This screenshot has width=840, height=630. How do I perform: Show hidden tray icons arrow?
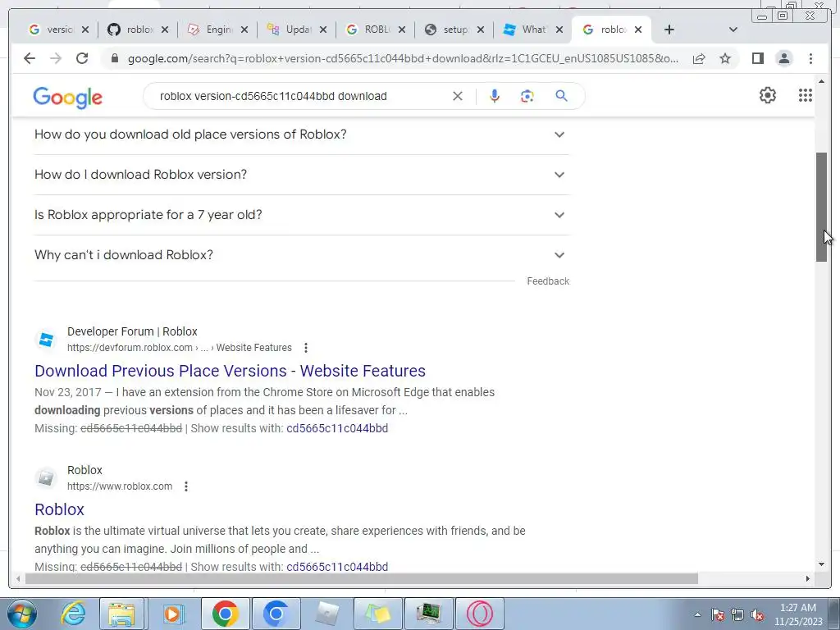pyautogui.click(x=697, y=615)
